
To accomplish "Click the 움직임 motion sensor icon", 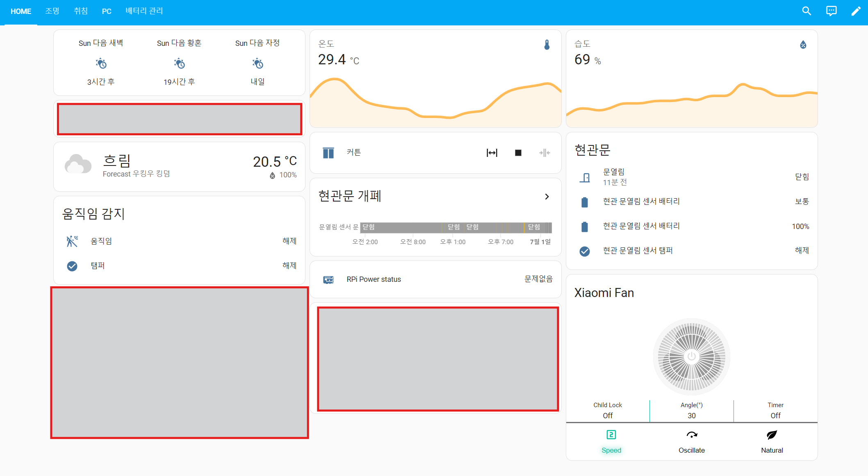I will (72, 241).
